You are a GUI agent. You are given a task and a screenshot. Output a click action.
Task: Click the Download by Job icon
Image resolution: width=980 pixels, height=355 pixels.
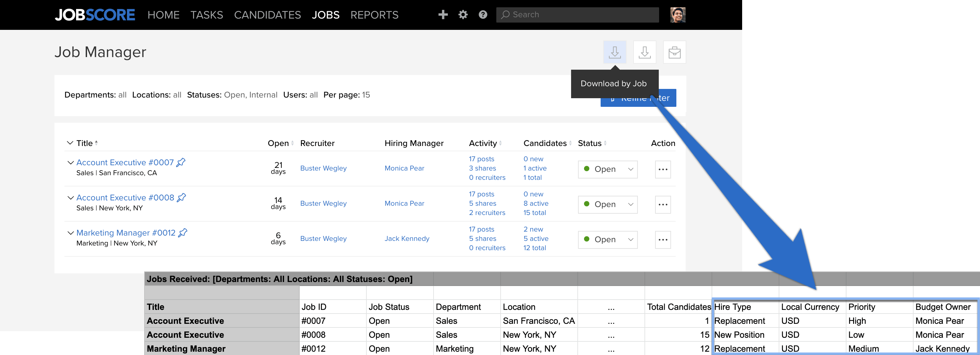[x=615, y=52]
